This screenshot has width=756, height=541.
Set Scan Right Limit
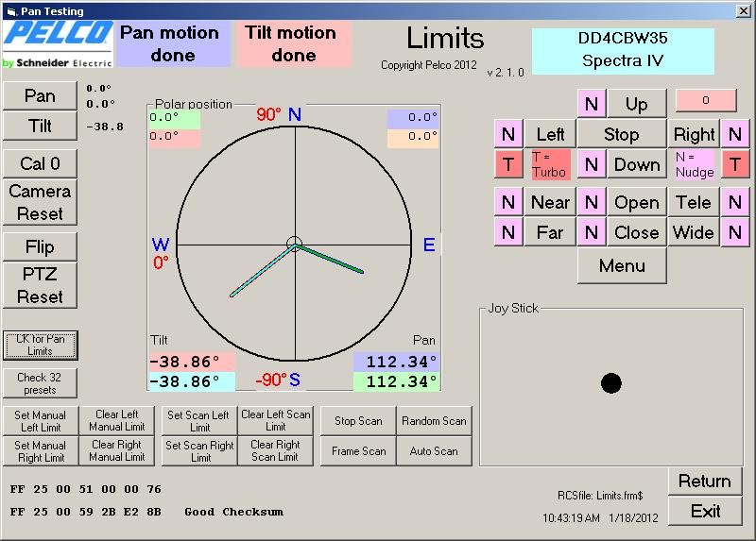pyautogui.click(x=199, y=451)
